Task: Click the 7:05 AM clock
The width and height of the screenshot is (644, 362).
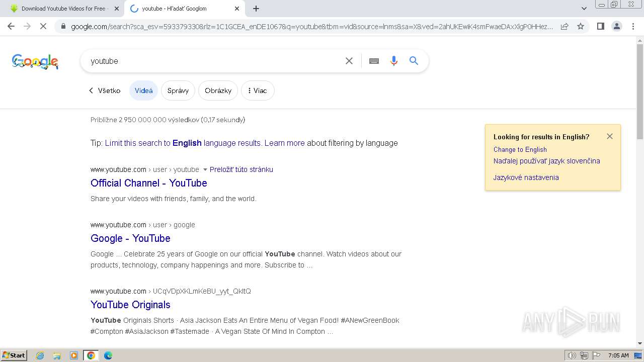Action: click(x=618, y=355)
